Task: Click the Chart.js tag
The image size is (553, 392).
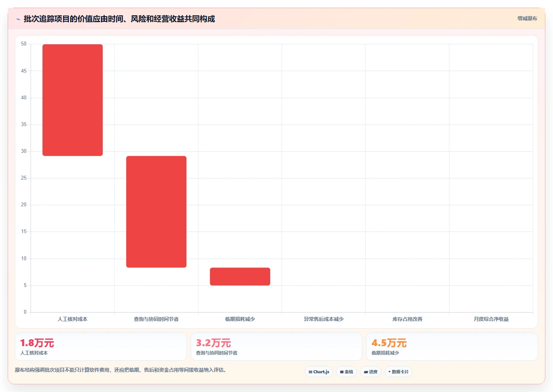Action: click(x=319, y=372)
